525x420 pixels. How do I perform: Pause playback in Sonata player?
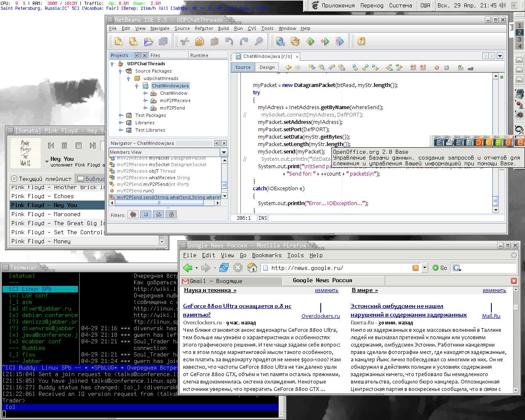click(64, 145)
